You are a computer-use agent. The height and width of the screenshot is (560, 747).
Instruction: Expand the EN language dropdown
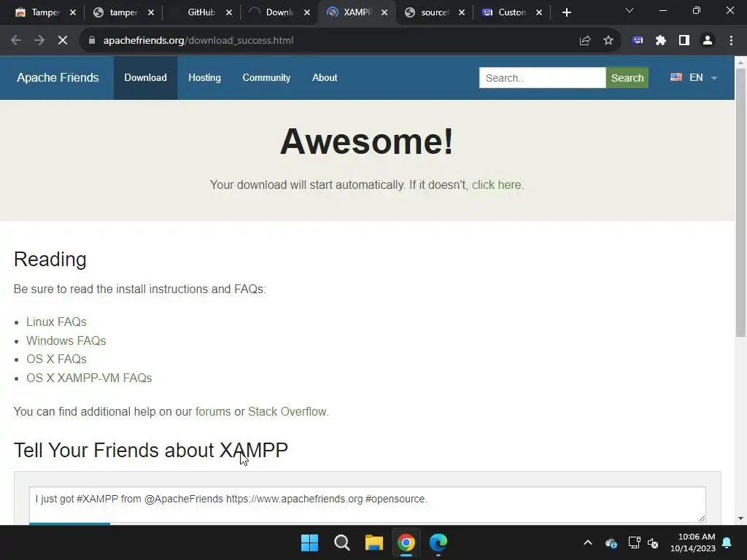click(x=703, y=77)
